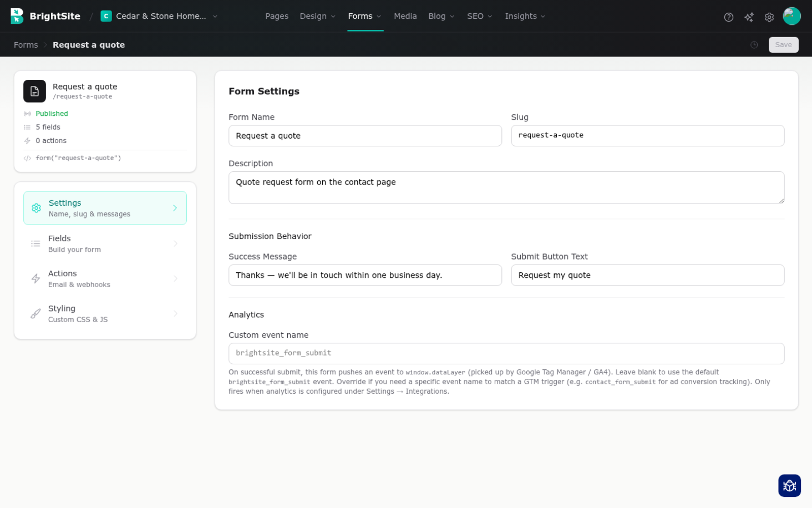Open the AI sparkles icon
812x508 pixels.
[749, 17]
